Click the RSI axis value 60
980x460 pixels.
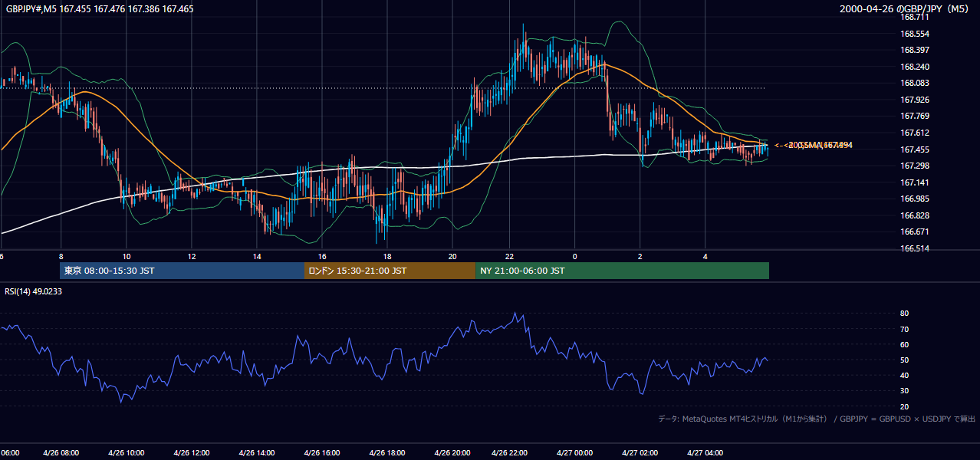[x=904, y=344]
